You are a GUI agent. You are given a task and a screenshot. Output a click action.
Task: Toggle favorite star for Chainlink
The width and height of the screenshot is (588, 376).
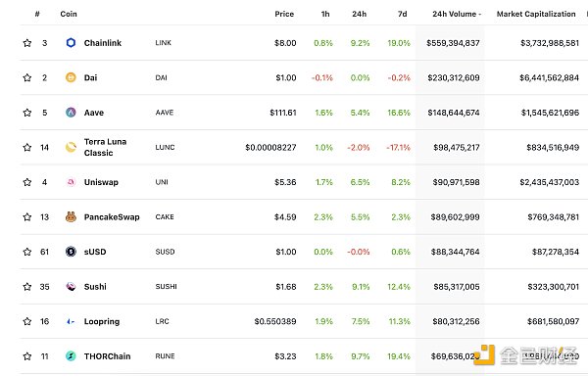(27, 43)
